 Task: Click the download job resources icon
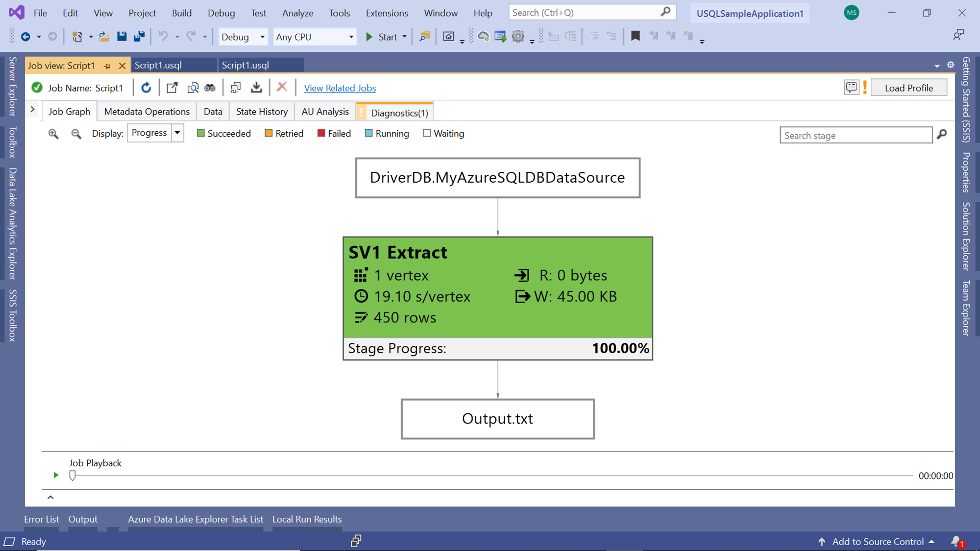[x=256, y=88]
